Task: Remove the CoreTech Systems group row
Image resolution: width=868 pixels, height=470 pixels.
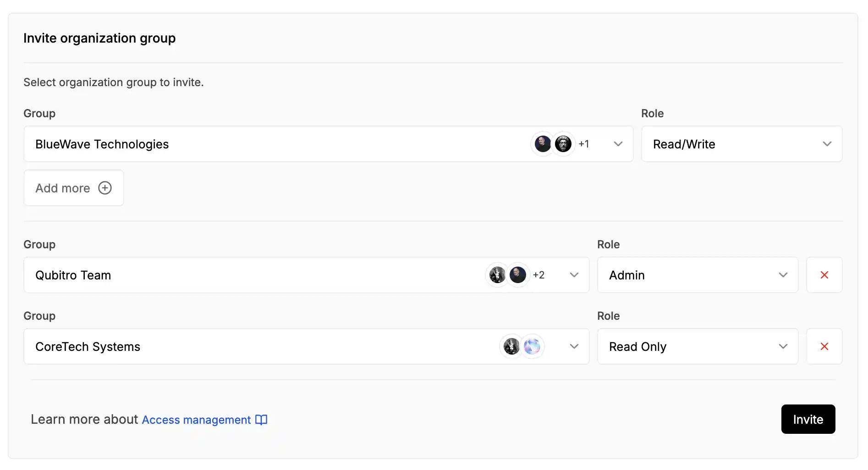Action: point(824,346)
